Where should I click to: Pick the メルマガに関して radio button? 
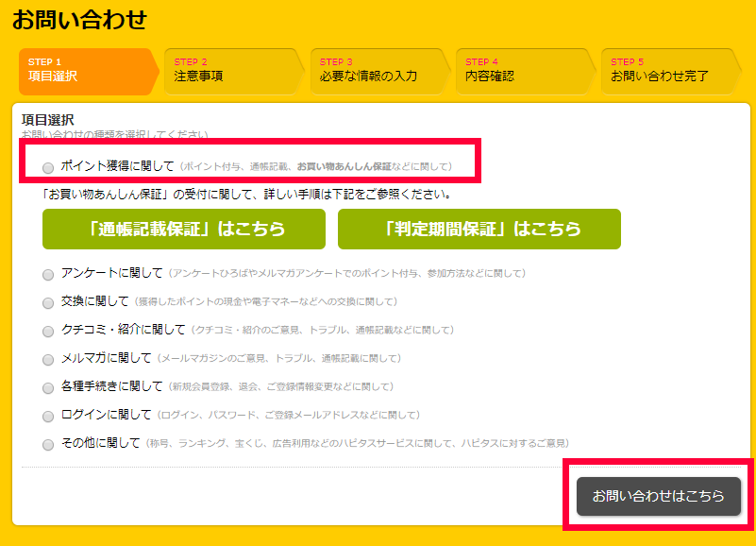point(48,360)
